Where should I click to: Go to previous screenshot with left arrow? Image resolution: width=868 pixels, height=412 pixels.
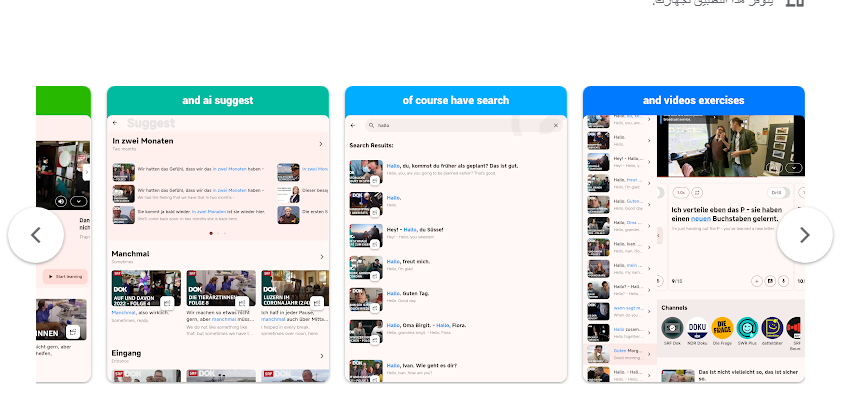coord(36,235)
